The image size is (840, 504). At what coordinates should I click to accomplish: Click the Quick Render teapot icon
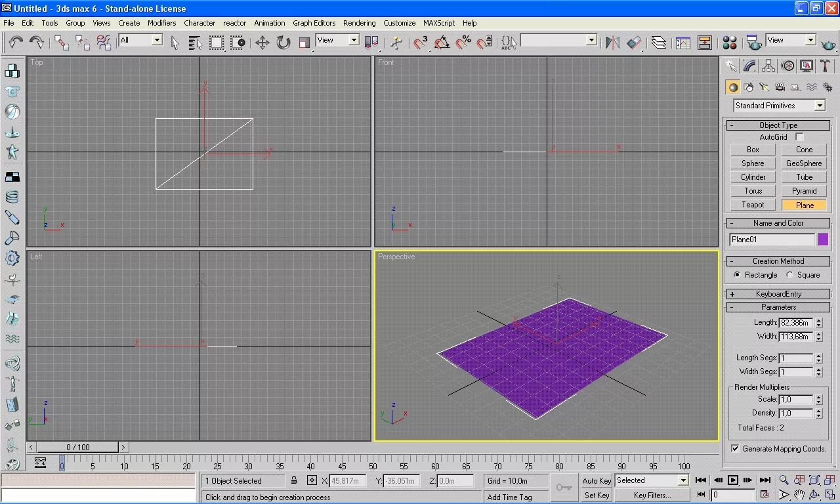tap(829, 43)
